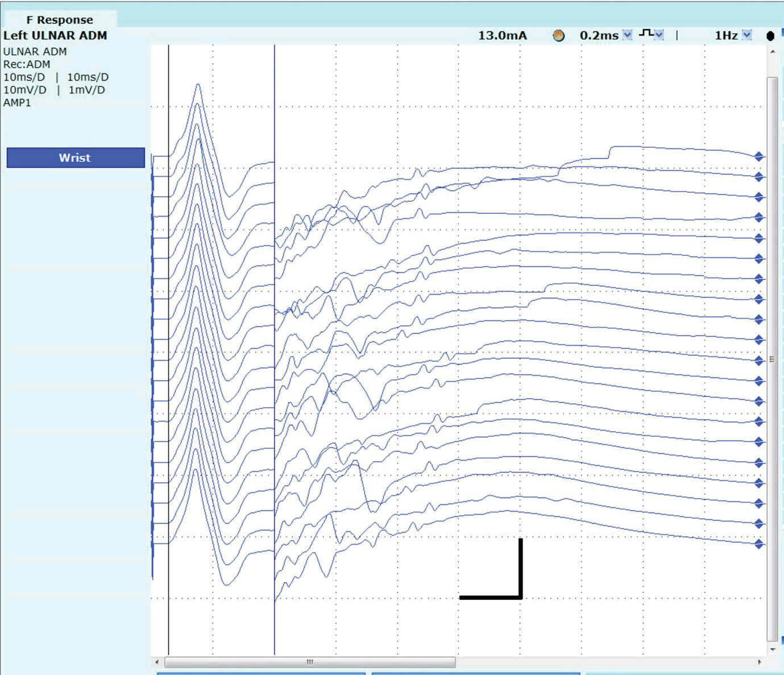Screen dimensions: 784x675
Task: Click the vertical scrollbar down arrow
Action: [772, 649]
